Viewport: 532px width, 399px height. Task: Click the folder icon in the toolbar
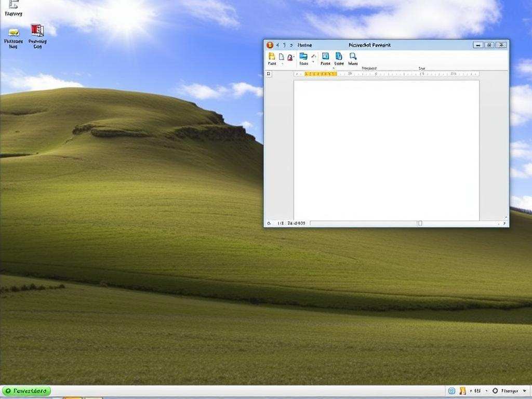pyautogui.click(x=304, y=55)
